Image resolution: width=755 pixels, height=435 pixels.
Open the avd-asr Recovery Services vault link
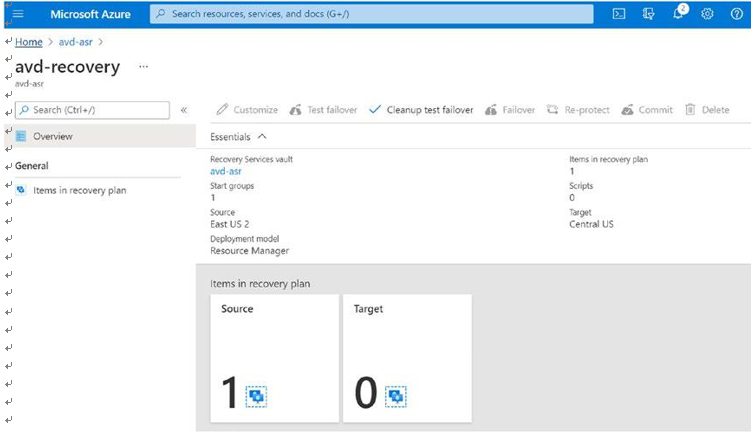pos(226,171)
